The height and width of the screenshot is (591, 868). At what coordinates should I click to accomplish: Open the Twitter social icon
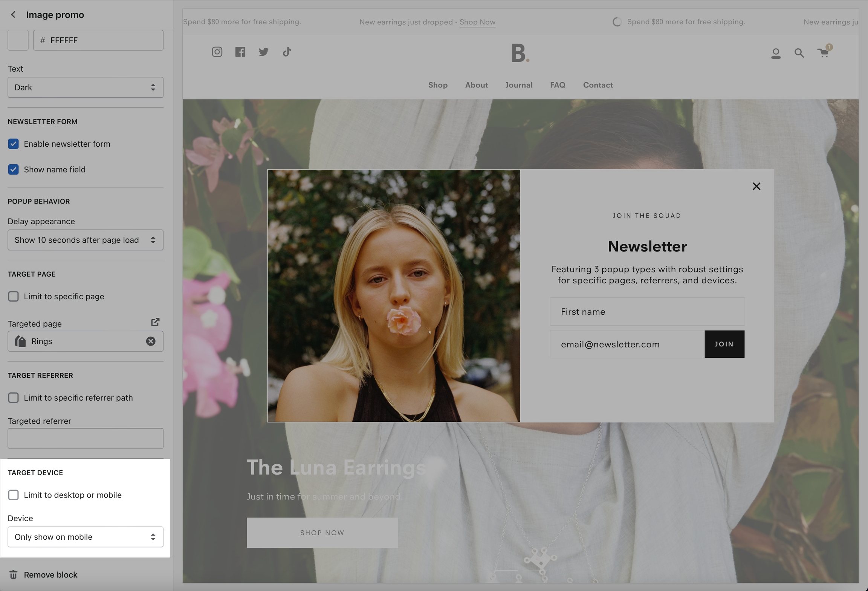[x=263, y=52]
